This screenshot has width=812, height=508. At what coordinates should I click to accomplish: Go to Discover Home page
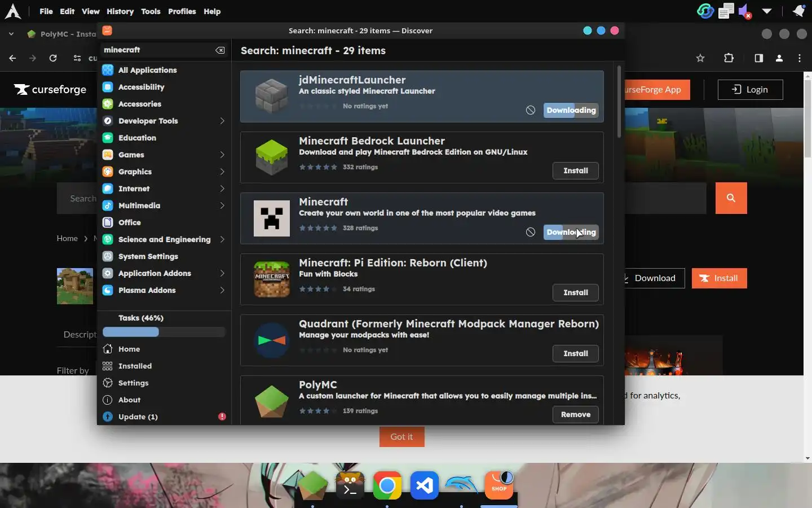(x=164, y=349)
